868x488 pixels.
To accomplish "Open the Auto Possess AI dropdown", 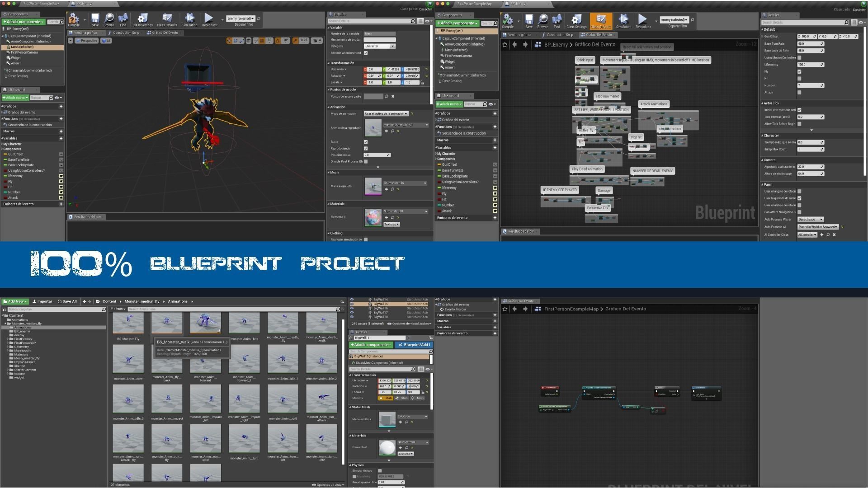I will coord(817,227).
